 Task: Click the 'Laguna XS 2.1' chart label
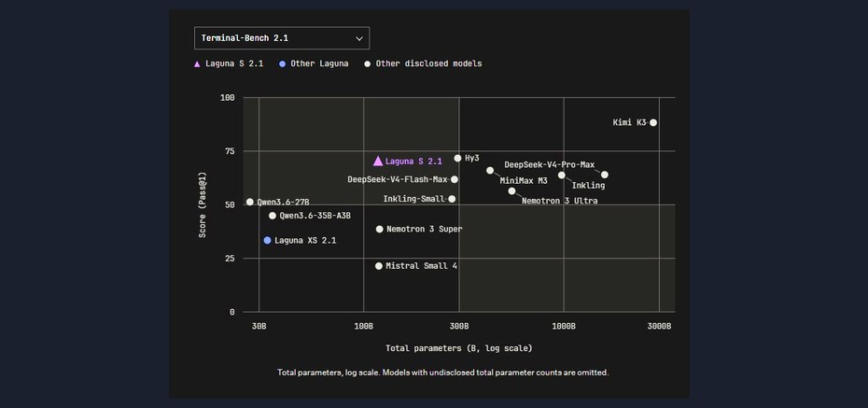(x=305, y=241)
